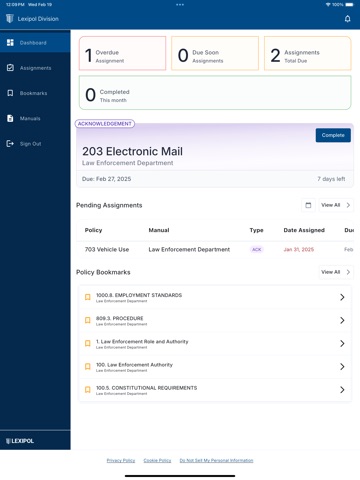Viewport: 360px width, 480px height.
Task: Click the Policy Bookmarks View All chevron
Action: click(348, 272)
